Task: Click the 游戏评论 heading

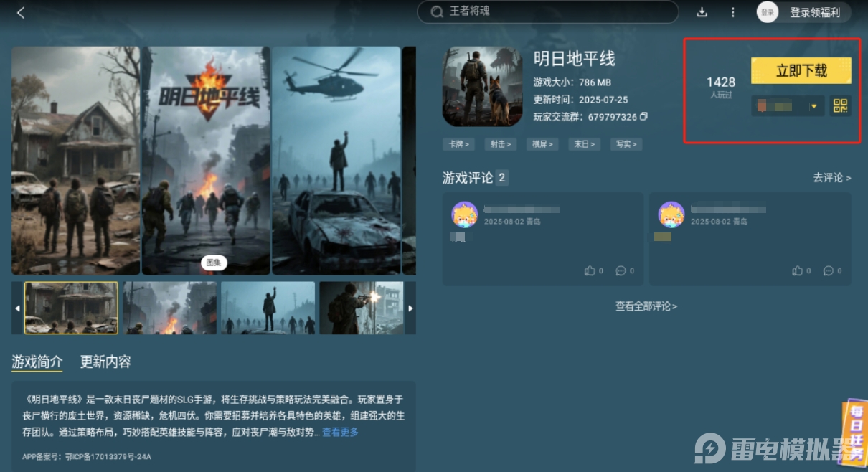Action: tap(468, 178)
